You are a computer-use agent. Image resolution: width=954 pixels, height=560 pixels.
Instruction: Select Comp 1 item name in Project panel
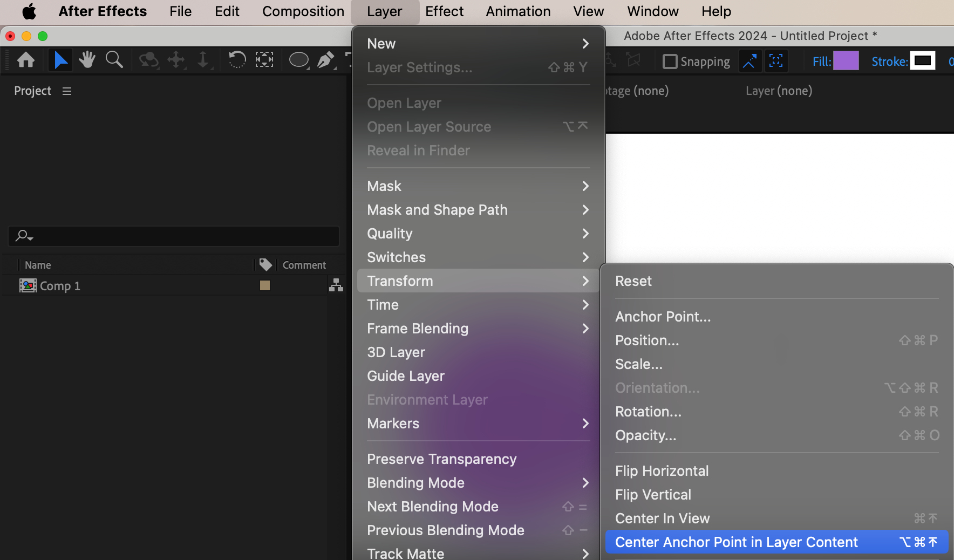click(60, 286)
